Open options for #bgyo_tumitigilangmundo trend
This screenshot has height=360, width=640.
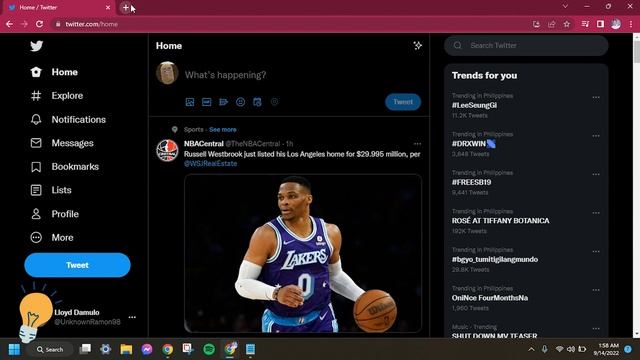coord(596,251)
